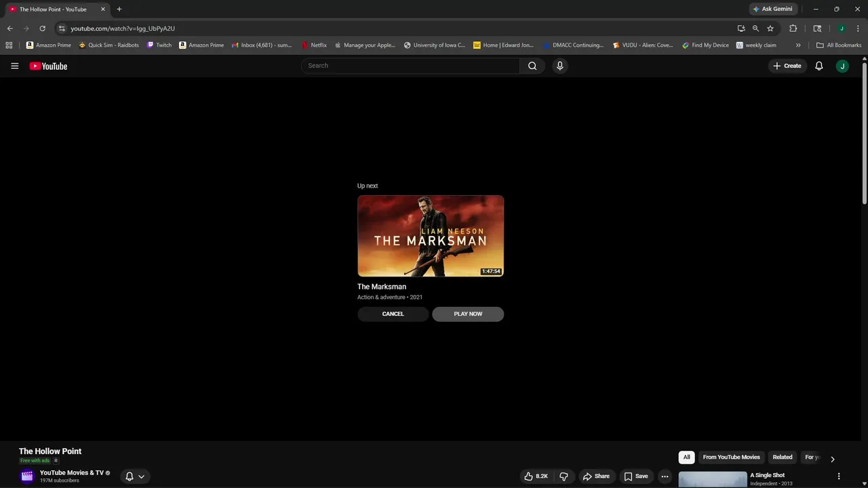Open more actions ellipsis menu
This screenshot has width=868, height=488.
665,476
